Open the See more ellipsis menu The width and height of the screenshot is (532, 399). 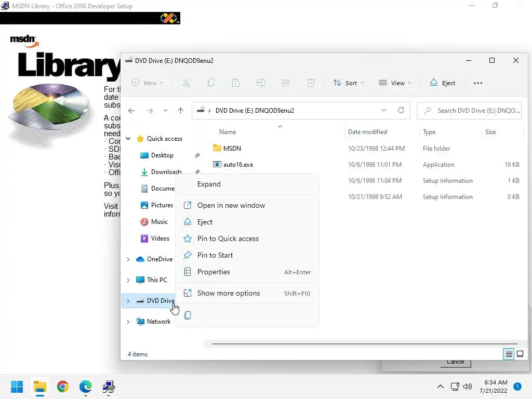[x=478, y=83]
